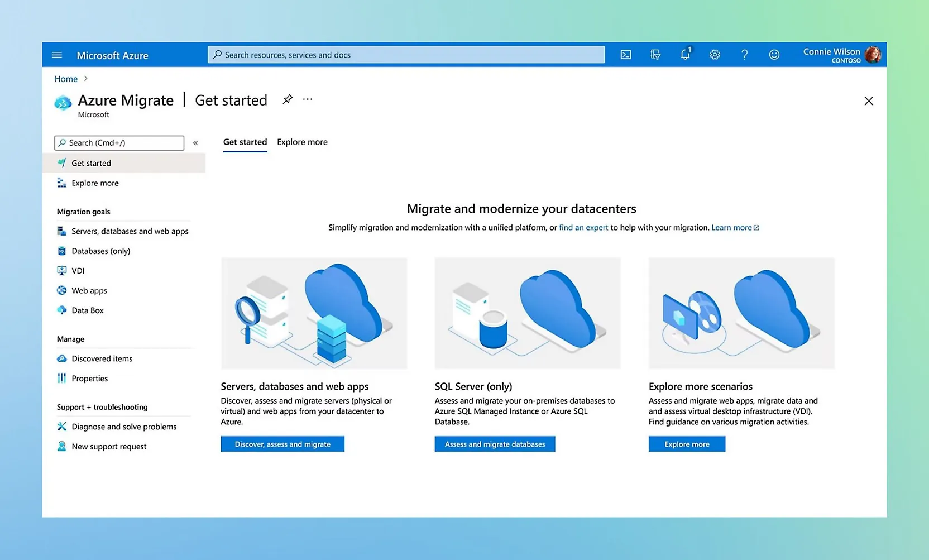
Task: Open the feedback smiley icon
Action: click(774, 55)
